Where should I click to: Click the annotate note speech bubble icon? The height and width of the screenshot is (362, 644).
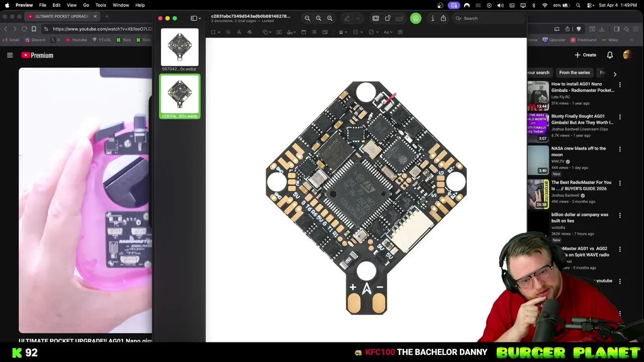(400, 32)
